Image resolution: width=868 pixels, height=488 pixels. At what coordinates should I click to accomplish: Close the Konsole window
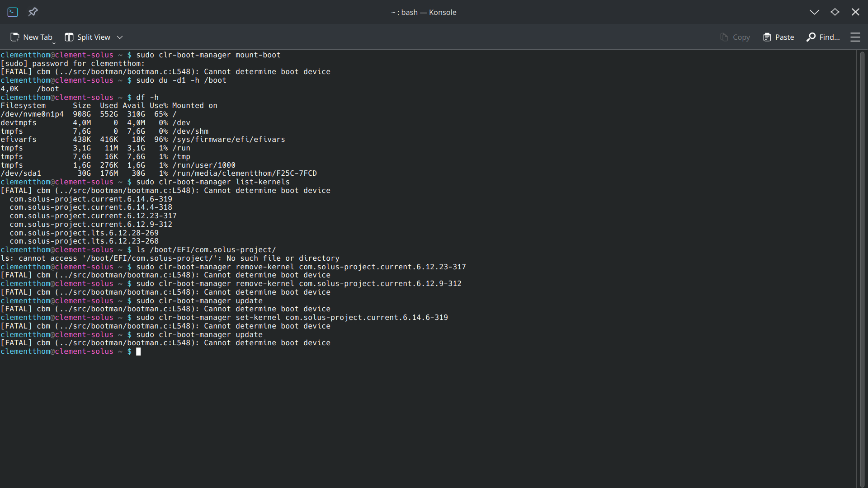pyautogui.click(x=855, y=12)
